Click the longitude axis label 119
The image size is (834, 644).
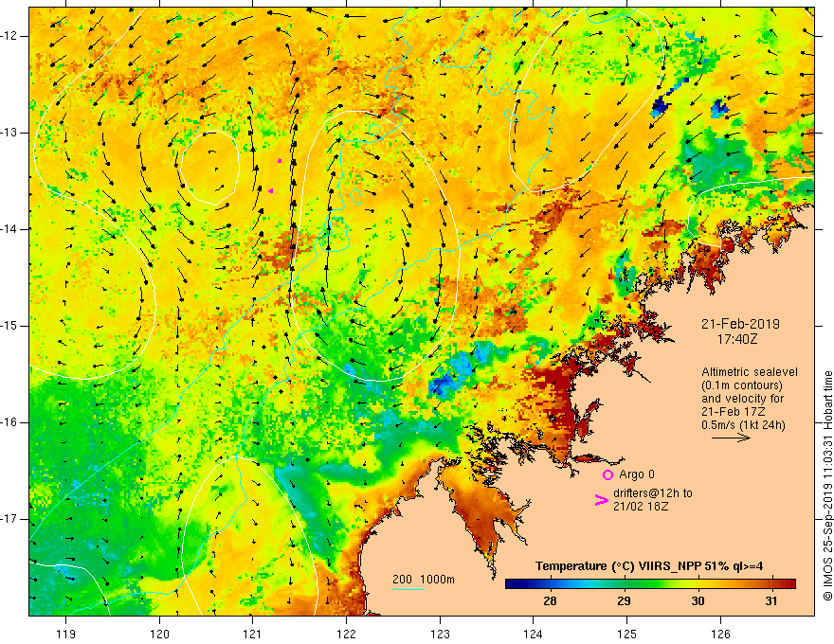tap(66, 634)
